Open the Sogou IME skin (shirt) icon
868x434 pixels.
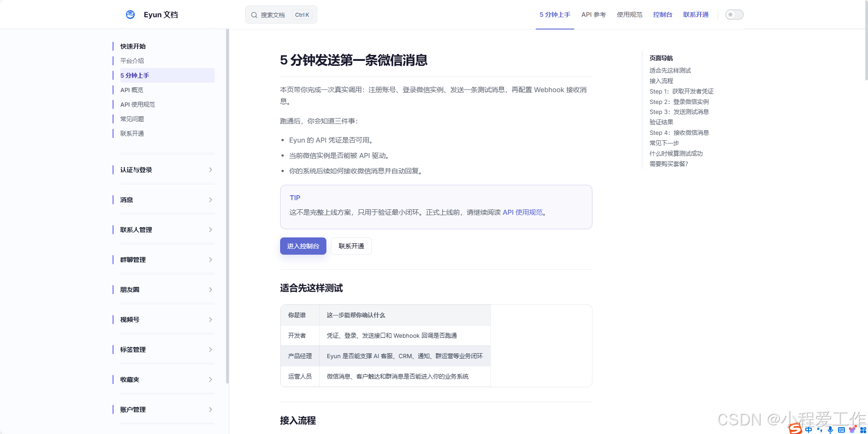tap(852, 429)
